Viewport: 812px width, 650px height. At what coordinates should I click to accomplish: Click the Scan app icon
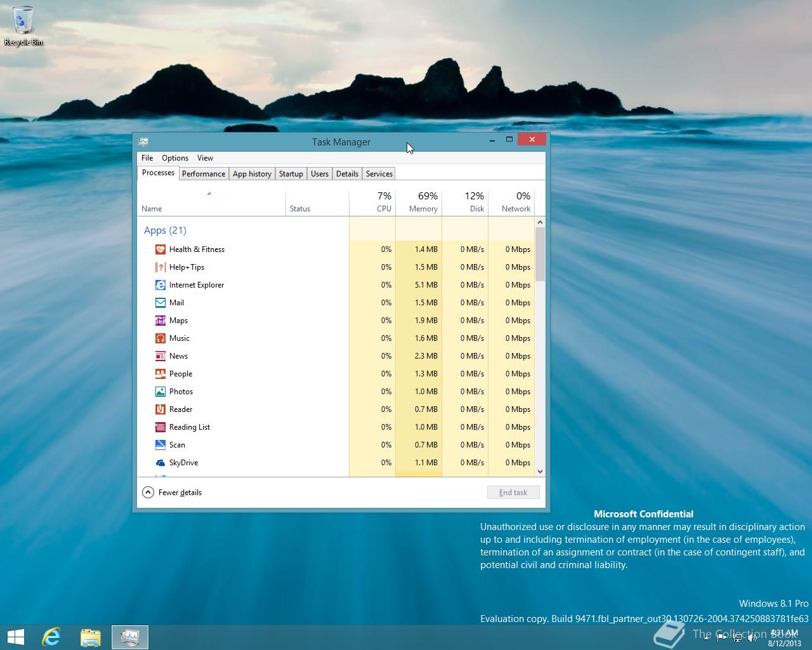coord(160,445)
